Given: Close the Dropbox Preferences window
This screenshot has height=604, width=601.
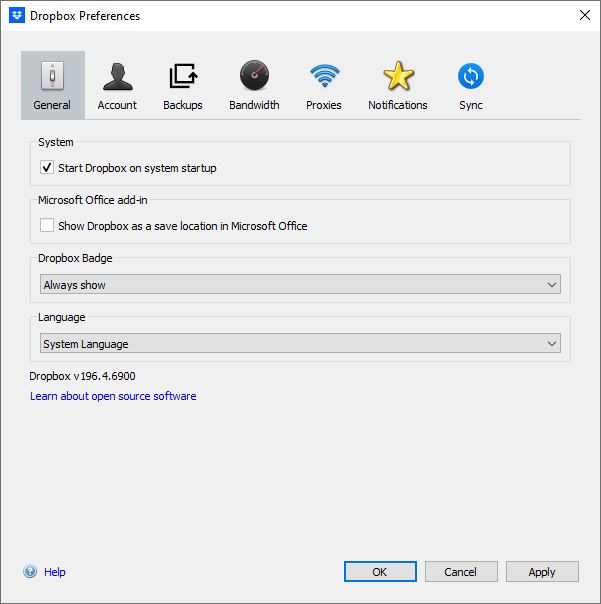Looking at the screenshot, I should point(584,15).
